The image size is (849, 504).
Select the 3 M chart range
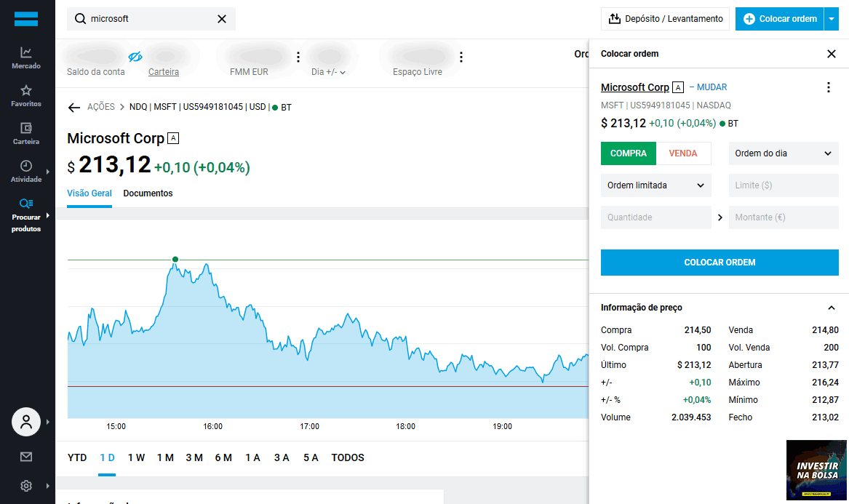point(194,457)
